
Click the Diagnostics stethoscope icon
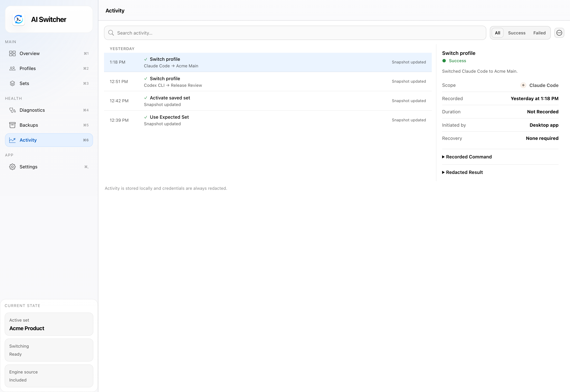coord(12,110)
